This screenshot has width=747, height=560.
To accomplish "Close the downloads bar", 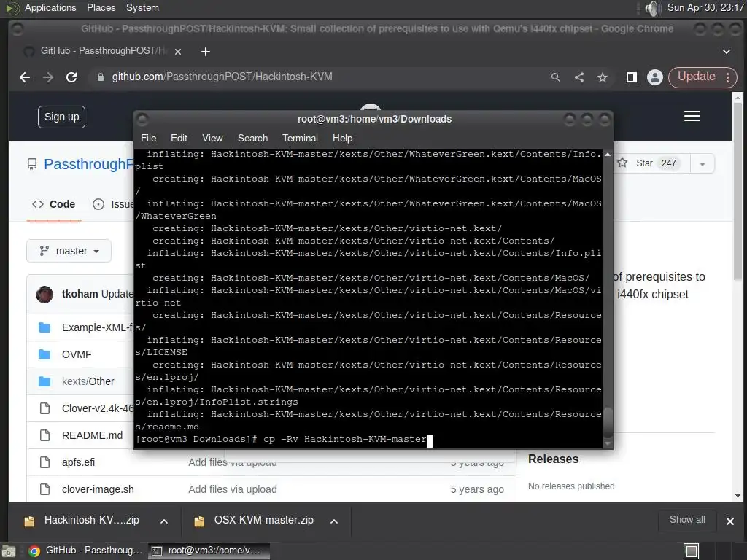I will point(729,521).
